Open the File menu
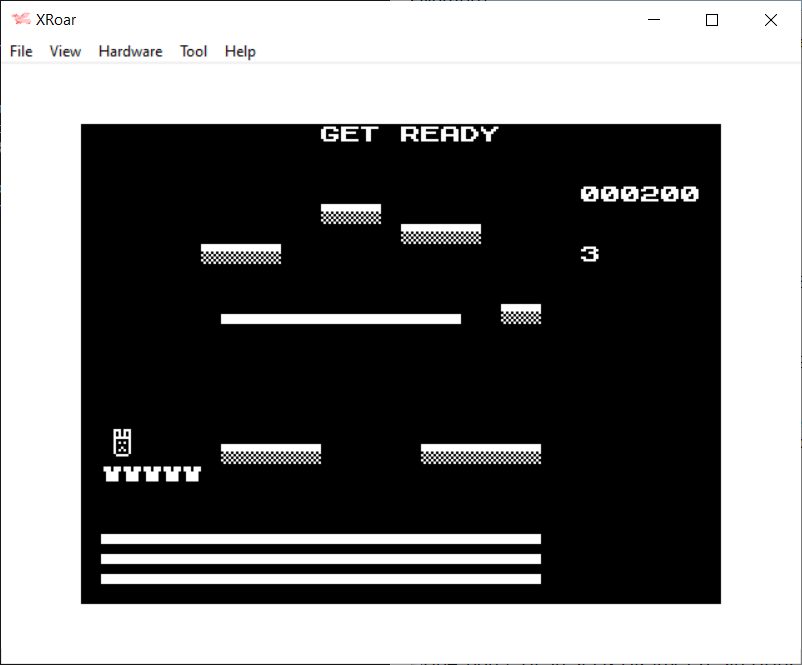This screenshot has width=802, height=665. coord(21,51)
